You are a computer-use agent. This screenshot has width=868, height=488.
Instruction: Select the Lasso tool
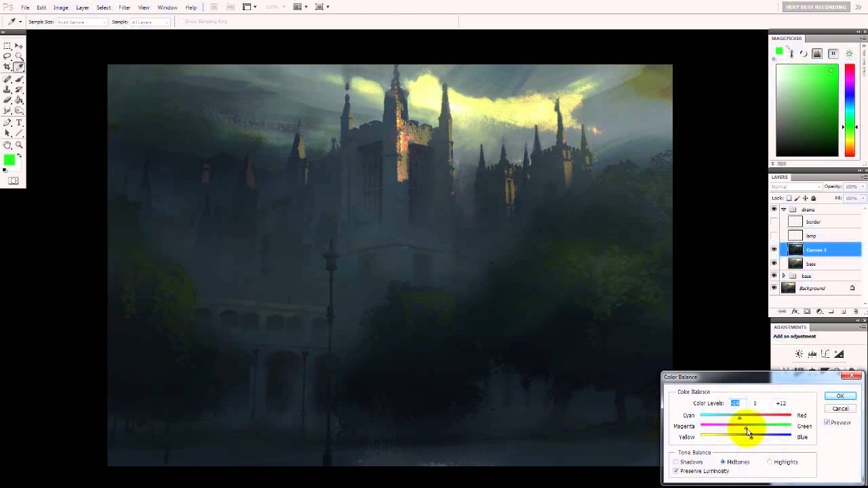coord(7,56)
